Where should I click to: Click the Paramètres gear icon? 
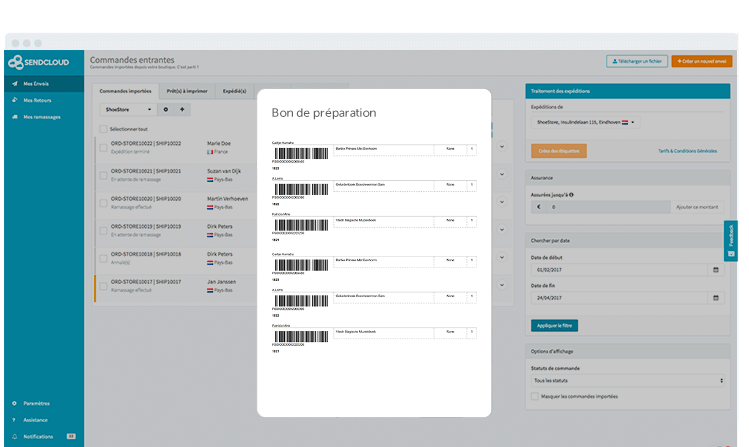14,403
